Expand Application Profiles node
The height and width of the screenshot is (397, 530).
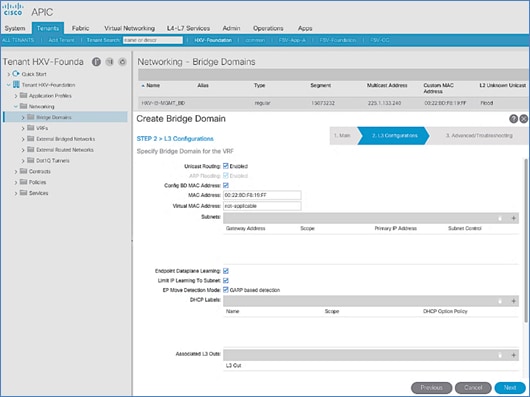pyautogui.click(x=16, y=96)
